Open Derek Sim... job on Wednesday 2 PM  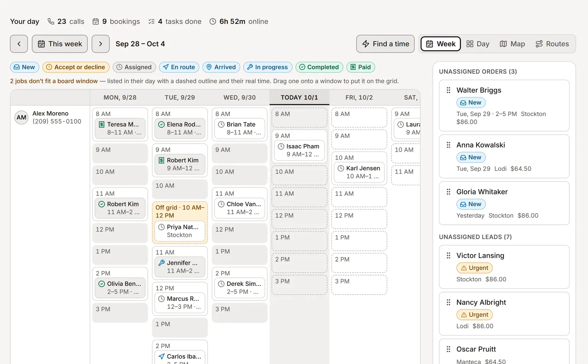[240, 288]
